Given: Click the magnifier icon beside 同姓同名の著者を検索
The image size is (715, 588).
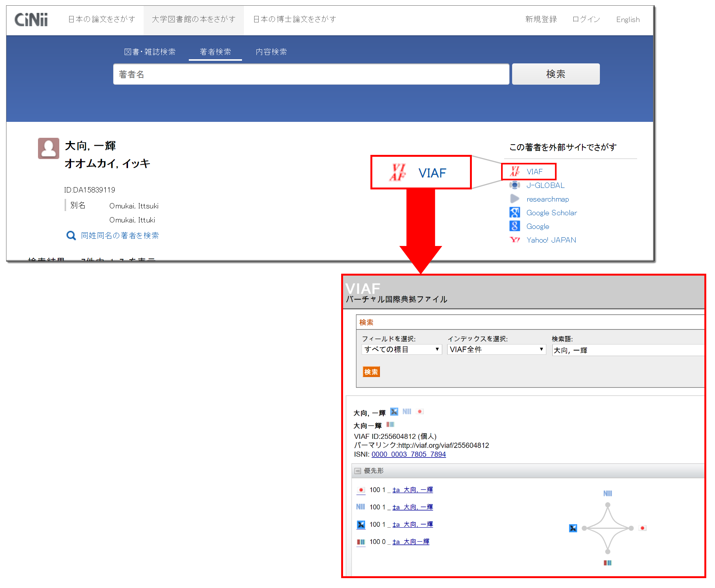Looking at the screenshot, I should click(x=71, y=235).
